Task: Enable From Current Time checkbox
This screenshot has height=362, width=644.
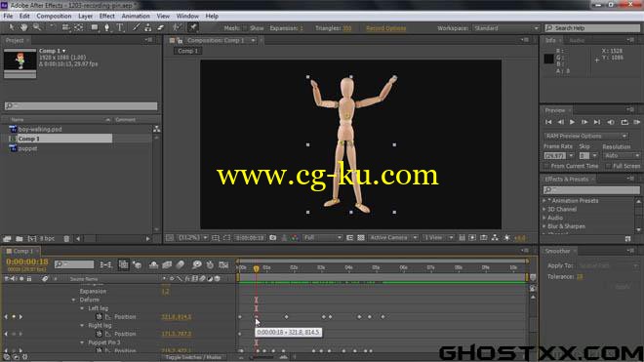Action: coord(546,166)
